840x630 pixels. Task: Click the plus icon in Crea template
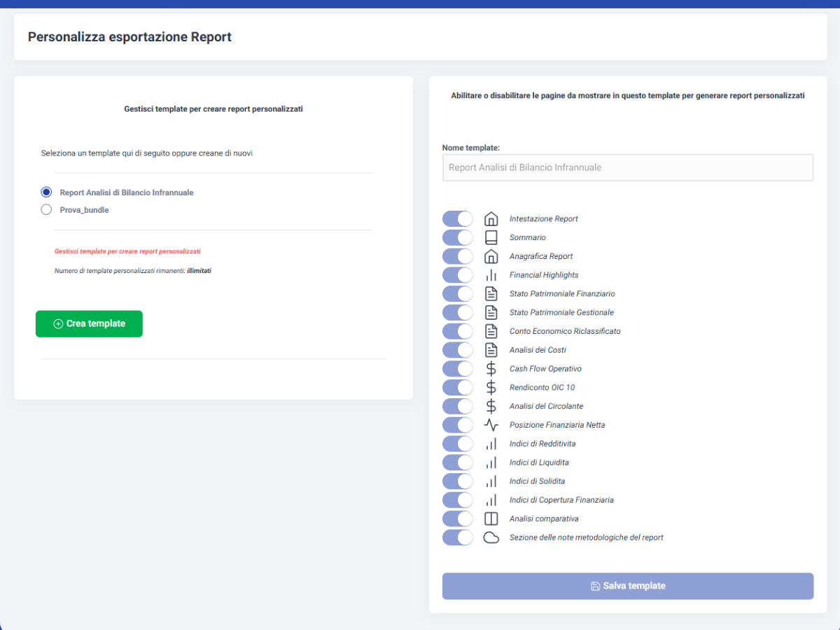(58, 324)
